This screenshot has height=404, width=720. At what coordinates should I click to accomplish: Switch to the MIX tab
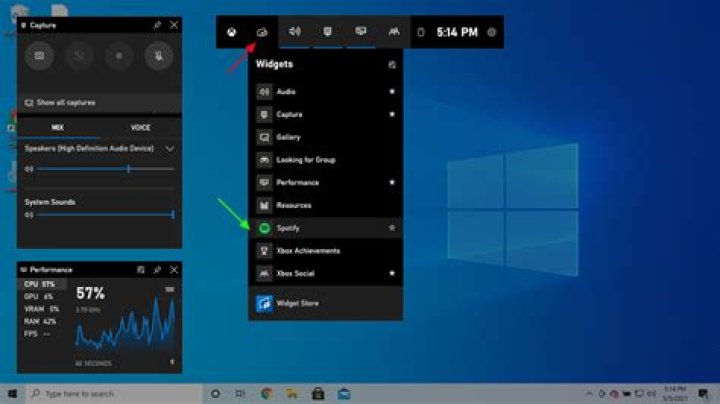pos(58,127)
